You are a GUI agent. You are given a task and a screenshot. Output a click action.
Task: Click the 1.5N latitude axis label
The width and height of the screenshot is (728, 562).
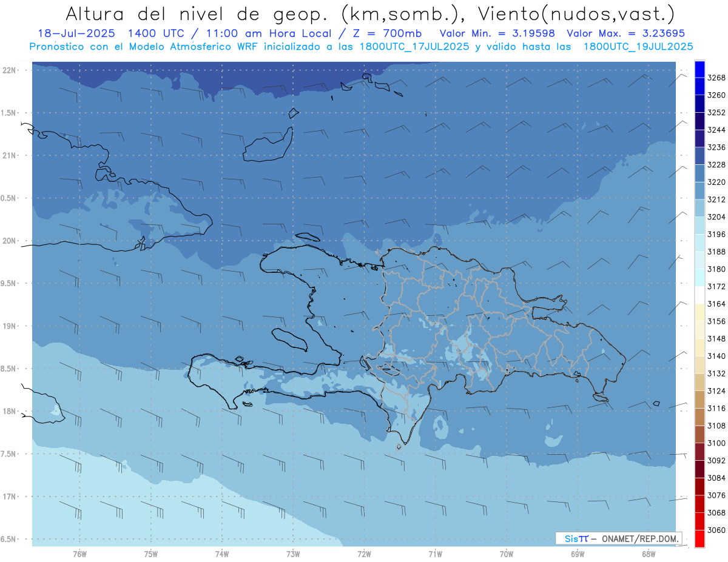8,113
